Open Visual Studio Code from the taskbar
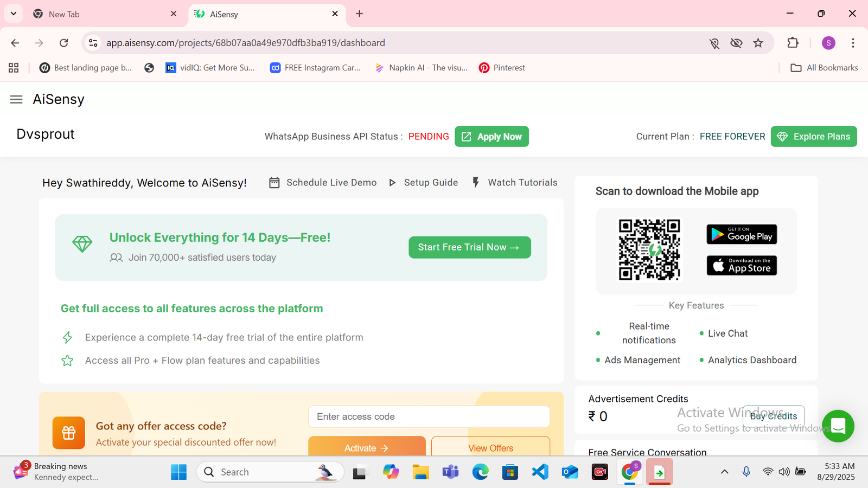 click(540, 472)
